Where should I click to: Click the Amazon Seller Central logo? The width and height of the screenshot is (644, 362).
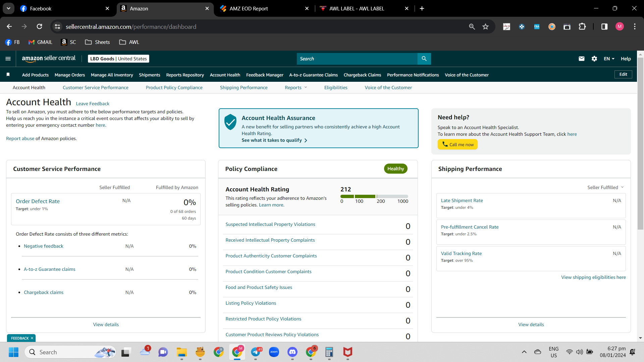(49, 59)
